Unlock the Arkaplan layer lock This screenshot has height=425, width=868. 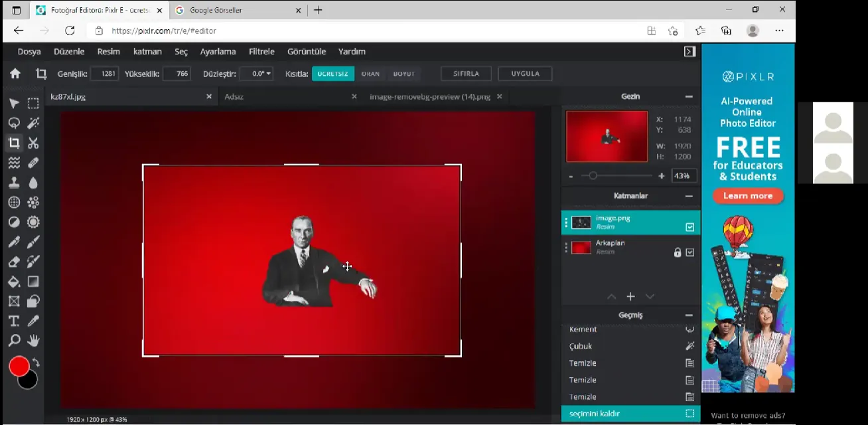pos(678,252)
